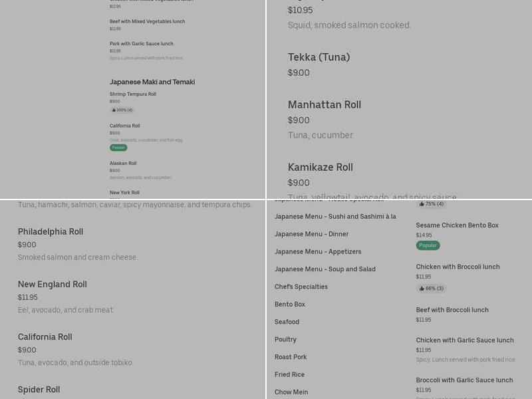Select the Bento Box category
Image resolution: width=532 pixels, height=399 pixels.
(290, 305)
